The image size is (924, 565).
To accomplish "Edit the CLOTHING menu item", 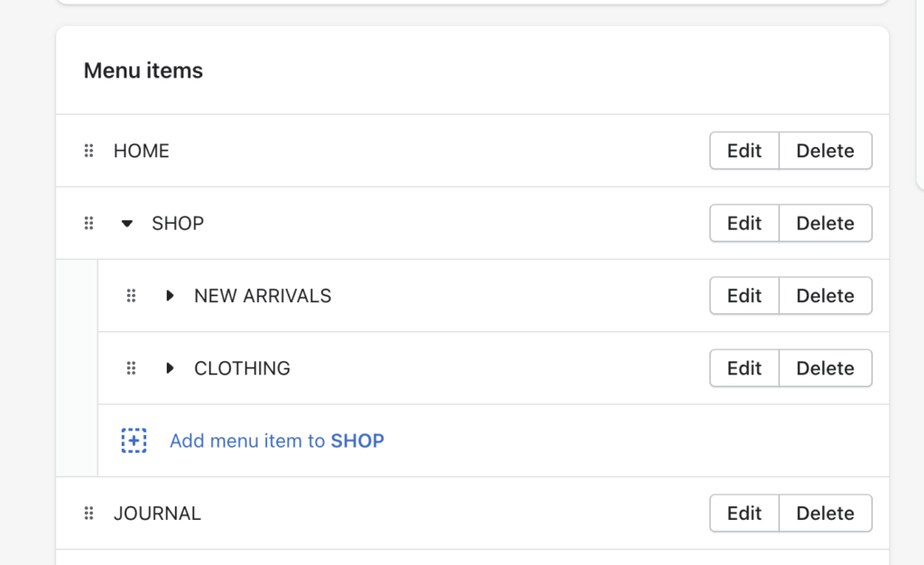I will 744,368.
